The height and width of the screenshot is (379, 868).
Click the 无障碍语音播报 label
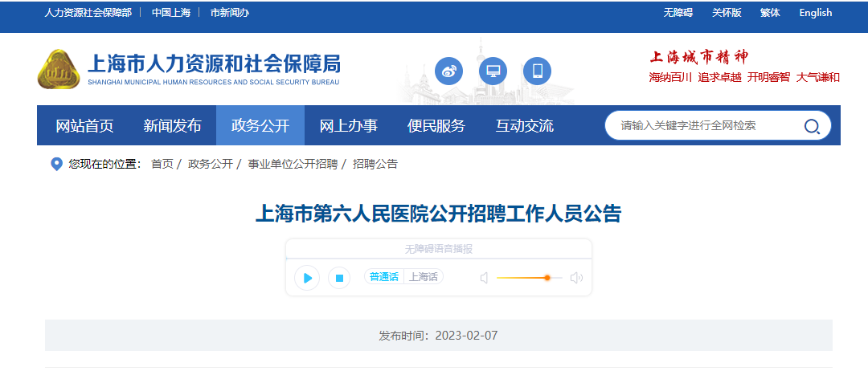click(x=439, y=249)
